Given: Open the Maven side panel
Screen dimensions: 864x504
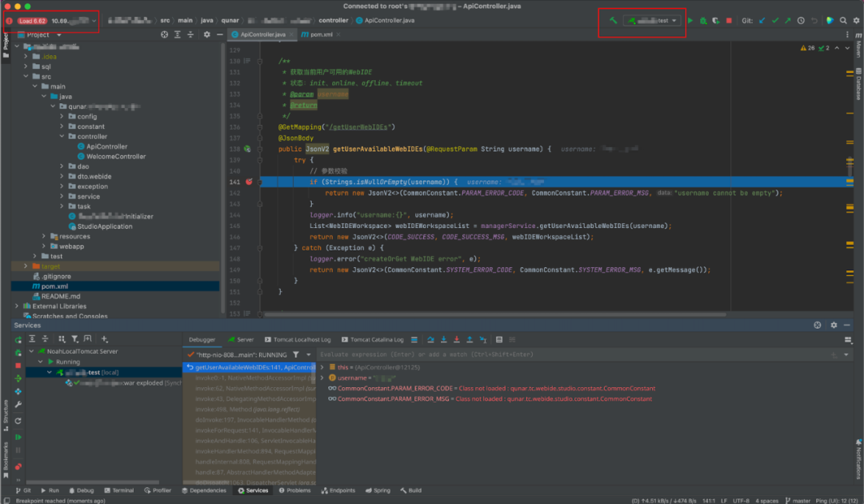Looking at the screenshot, I should click(858, 45).
